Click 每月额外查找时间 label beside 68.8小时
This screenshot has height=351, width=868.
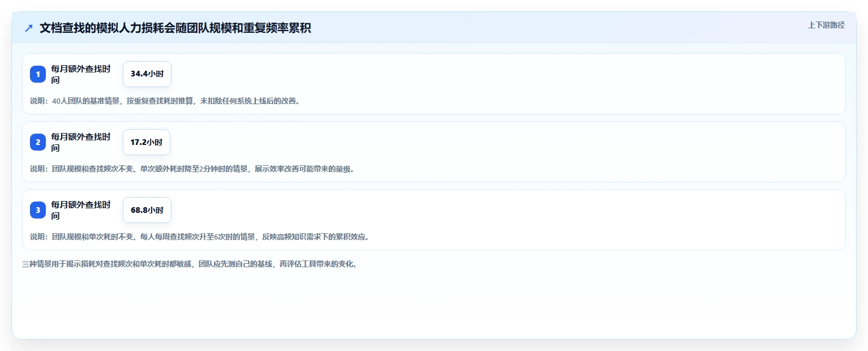tap(81, 210)
